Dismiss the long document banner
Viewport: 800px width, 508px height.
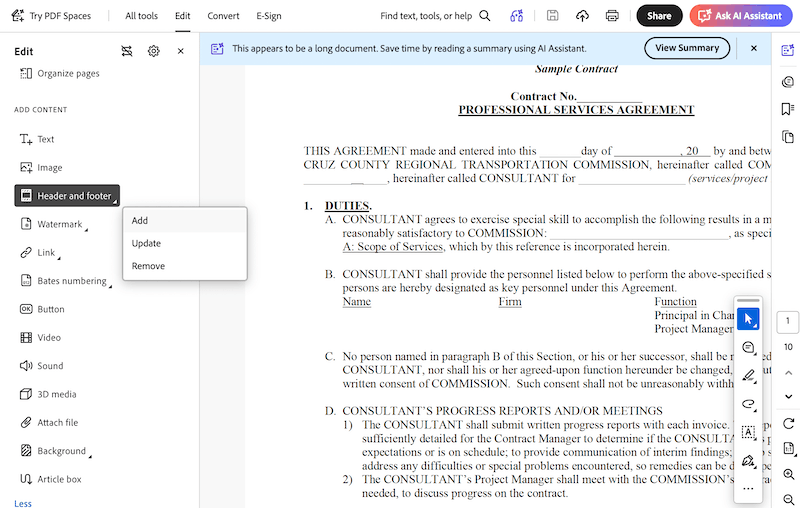click(x=754, y=48)
